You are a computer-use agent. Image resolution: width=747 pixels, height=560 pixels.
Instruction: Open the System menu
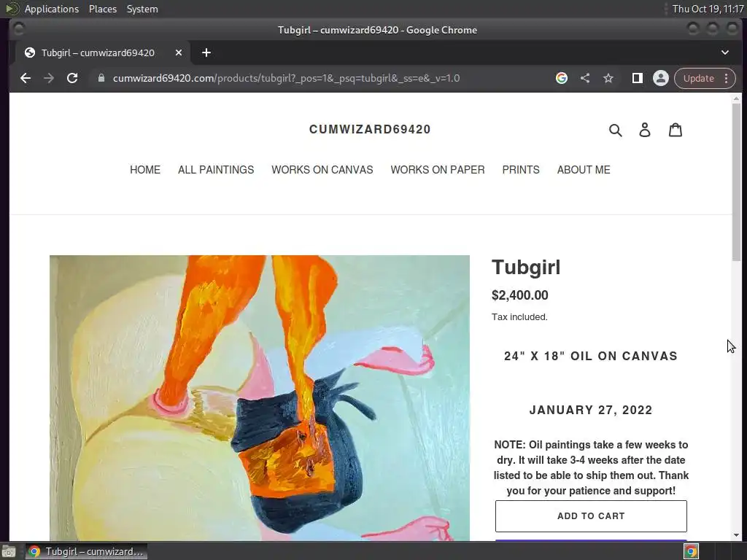[x=142, y=9]
